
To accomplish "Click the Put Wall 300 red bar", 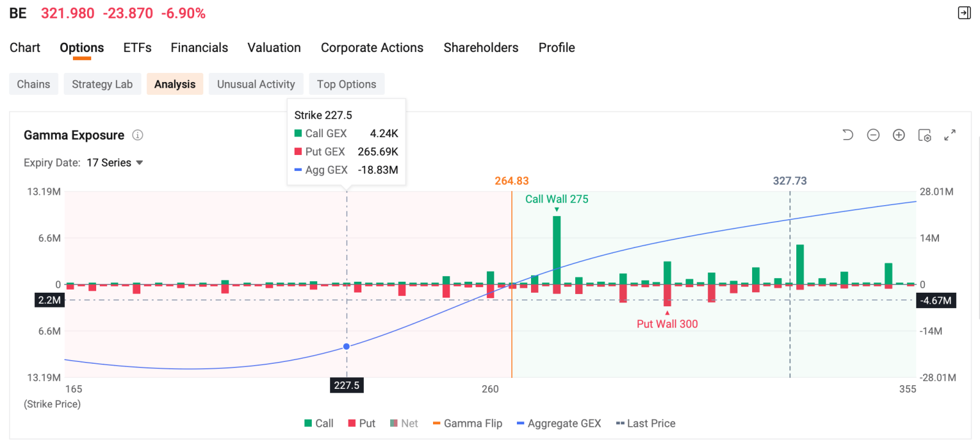I will tap(668, 295).
